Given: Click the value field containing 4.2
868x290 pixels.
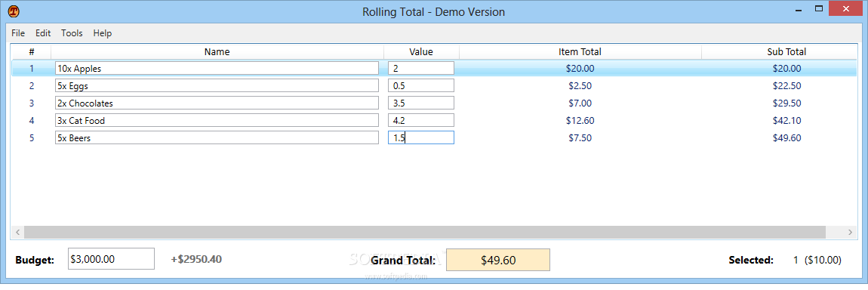Looking at the screenshot, I should coord(421,120).
